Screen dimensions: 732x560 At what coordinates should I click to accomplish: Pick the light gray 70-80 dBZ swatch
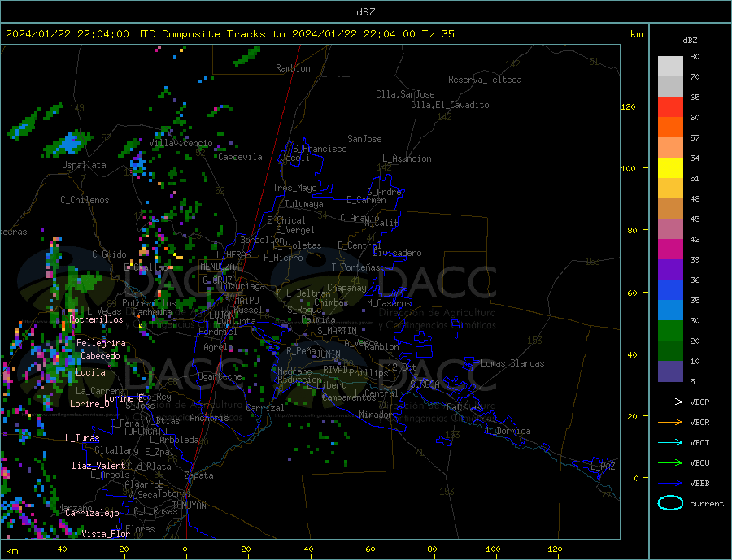click(x=670, y=67)
